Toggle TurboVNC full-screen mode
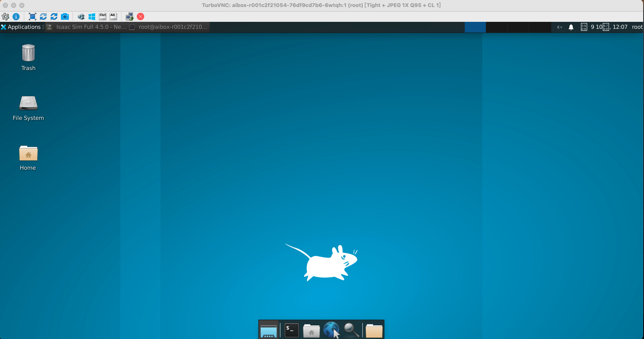The image size is (644, 339). 33,16
